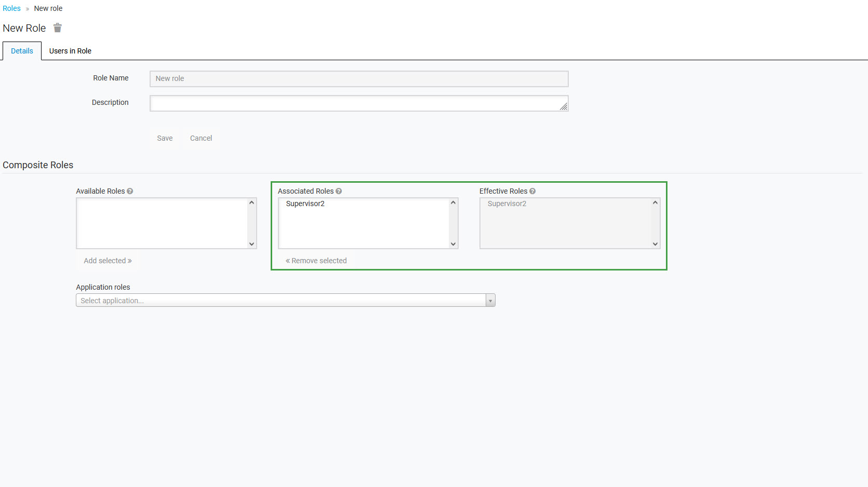Open the Application roles combo box
The height and width of the screenshot is (487, 868).
pos(281,301)
